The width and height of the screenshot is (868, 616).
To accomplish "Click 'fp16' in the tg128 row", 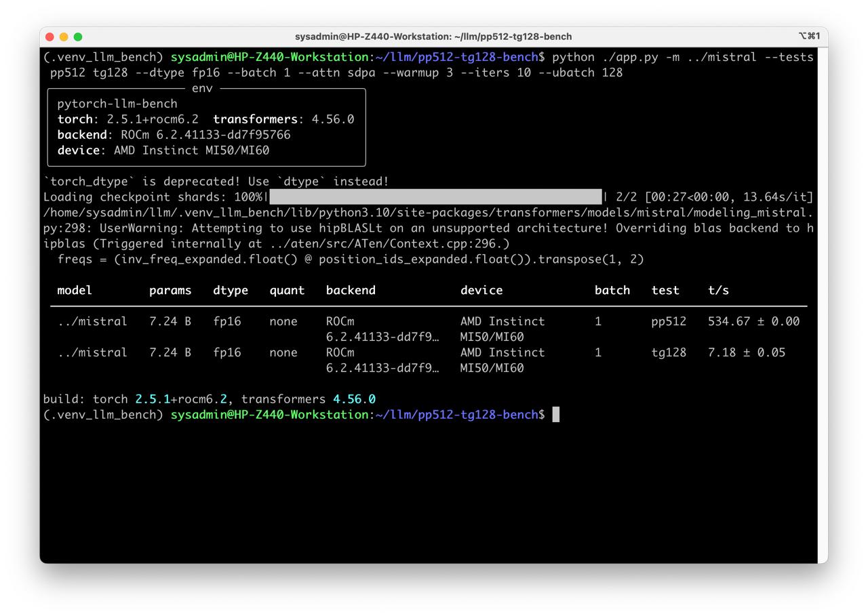I will pyautogui.click(x=227, y=352).
